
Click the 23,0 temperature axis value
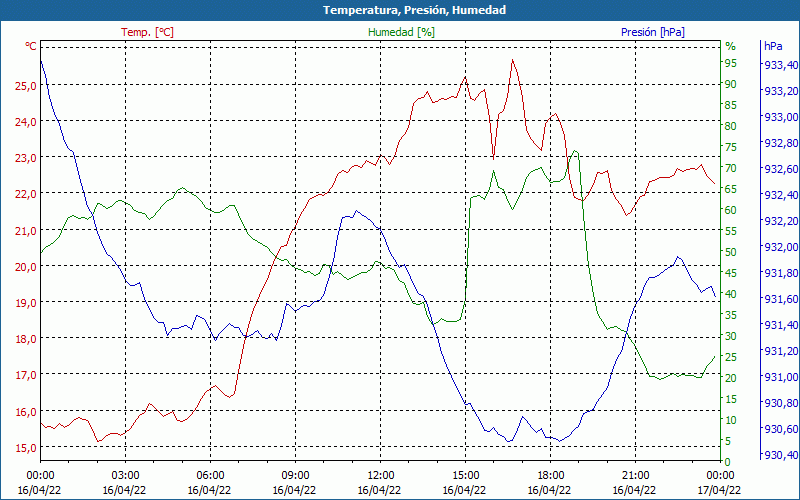[26, 158]
